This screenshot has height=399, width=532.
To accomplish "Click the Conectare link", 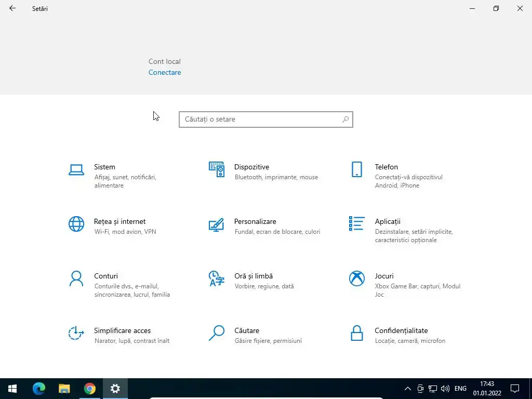I will [x=165, y=72].
